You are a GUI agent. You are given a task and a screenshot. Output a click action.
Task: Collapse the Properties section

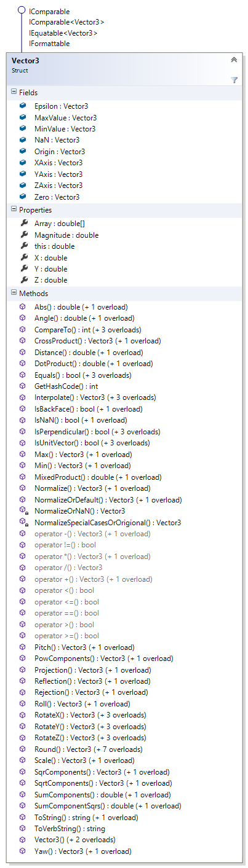tap(14, 209)
